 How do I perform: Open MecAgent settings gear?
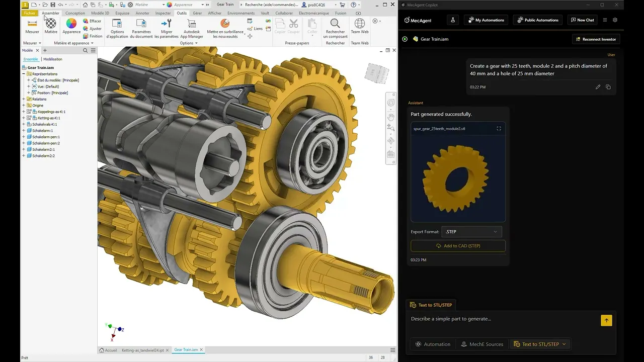(x=615, y=20)
